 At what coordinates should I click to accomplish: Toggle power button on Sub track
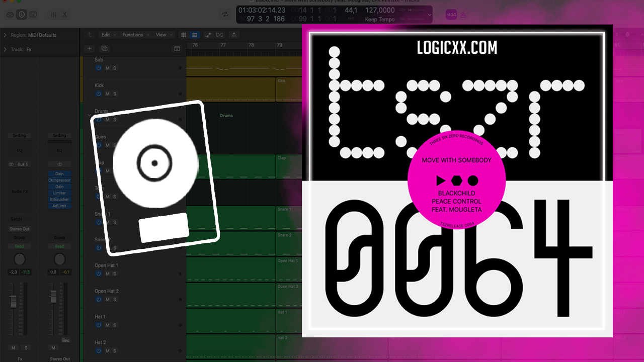point(99,68)
